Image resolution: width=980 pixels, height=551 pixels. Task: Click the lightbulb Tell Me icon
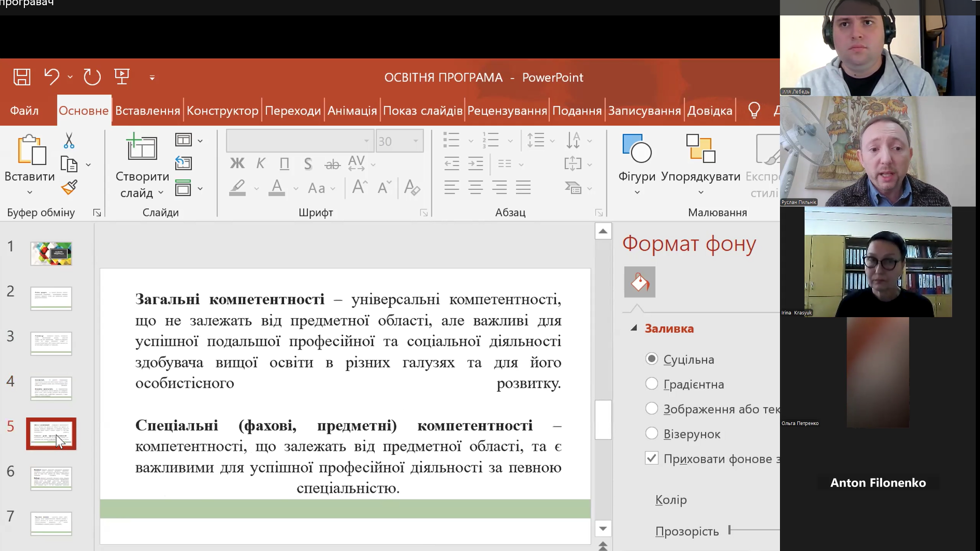click(x=754, y=111)
